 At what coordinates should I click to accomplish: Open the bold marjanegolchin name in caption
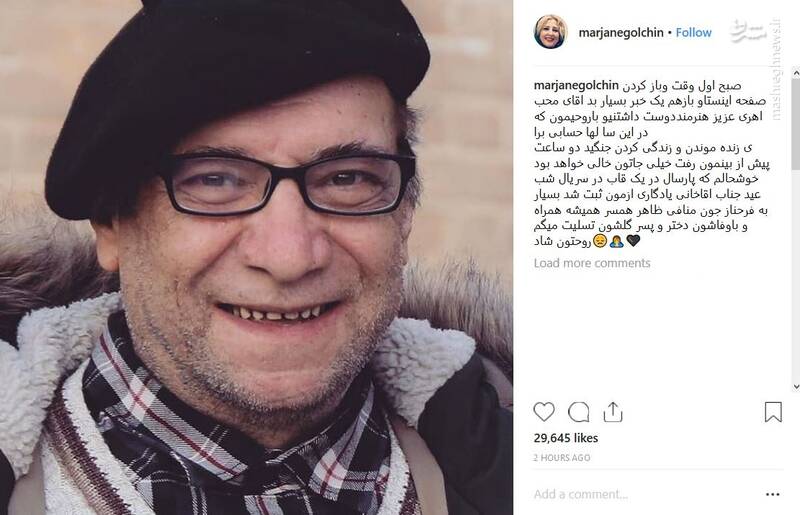pyautogui.click(x=576, y=85)
